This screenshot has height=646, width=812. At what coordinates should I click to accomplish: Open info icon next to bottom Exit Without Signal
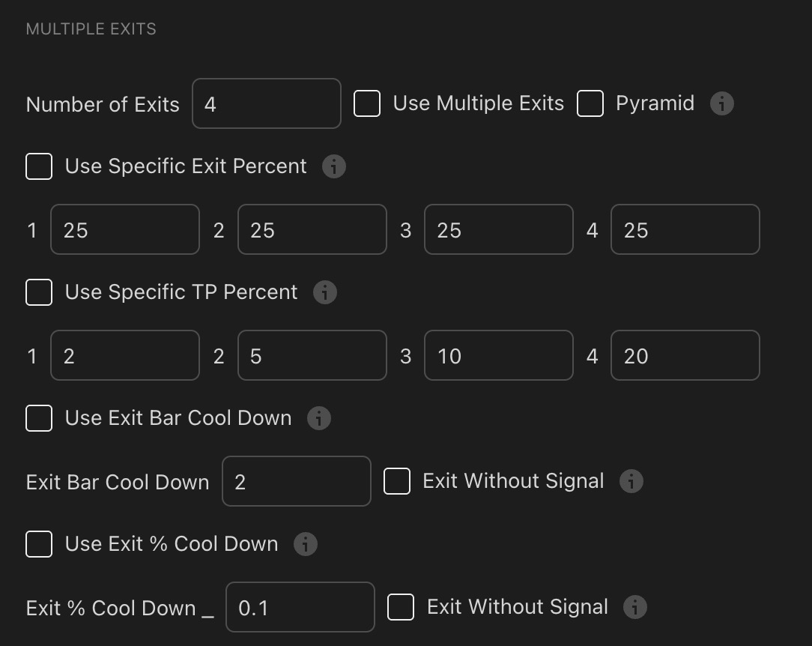pos(634,607)
